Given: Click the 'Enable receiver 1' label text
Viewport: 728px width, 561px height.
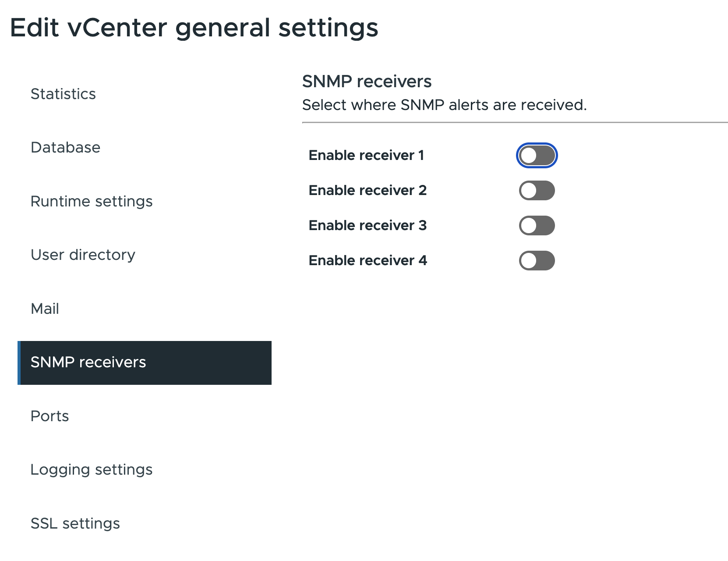Looking at the screenshot, I should click(x=366, y=155).
